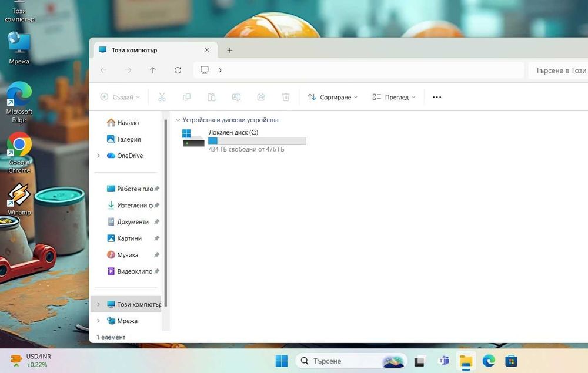Refresh the current folder view
588x373 pixels.
pyautogui.click(x=178, y=70)
